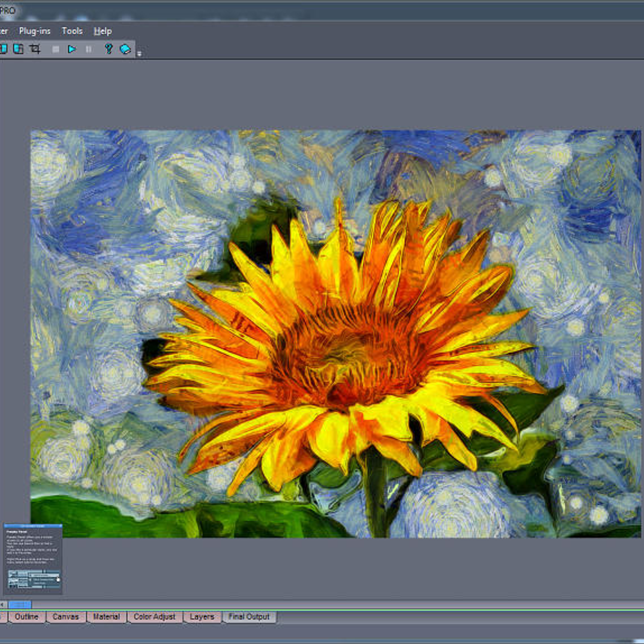Switch to the Canvas tab

(65, 617)
